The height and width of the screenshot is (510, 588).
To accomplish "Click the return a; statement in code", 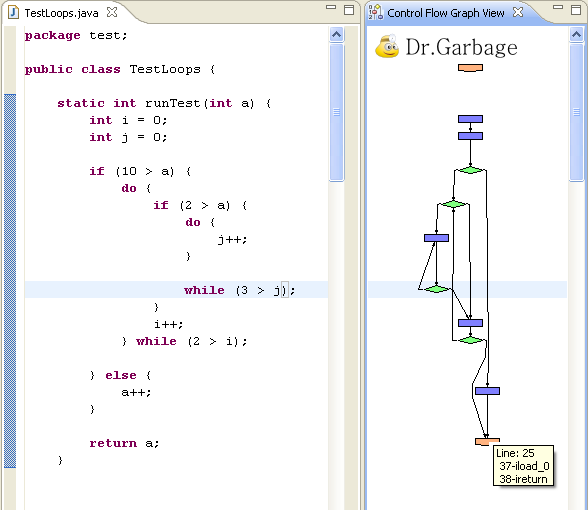I will tap(124, 443).
